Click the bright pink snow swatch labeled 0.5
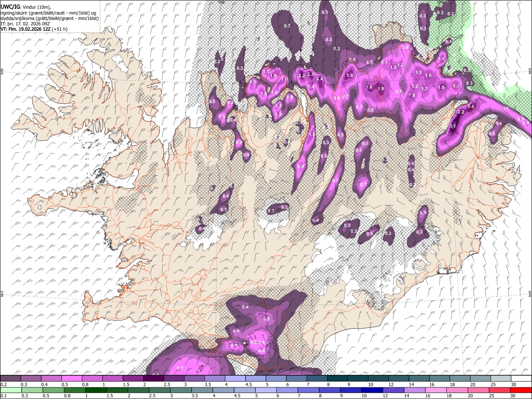The image size is (532, 399). [x=71, y=379]
